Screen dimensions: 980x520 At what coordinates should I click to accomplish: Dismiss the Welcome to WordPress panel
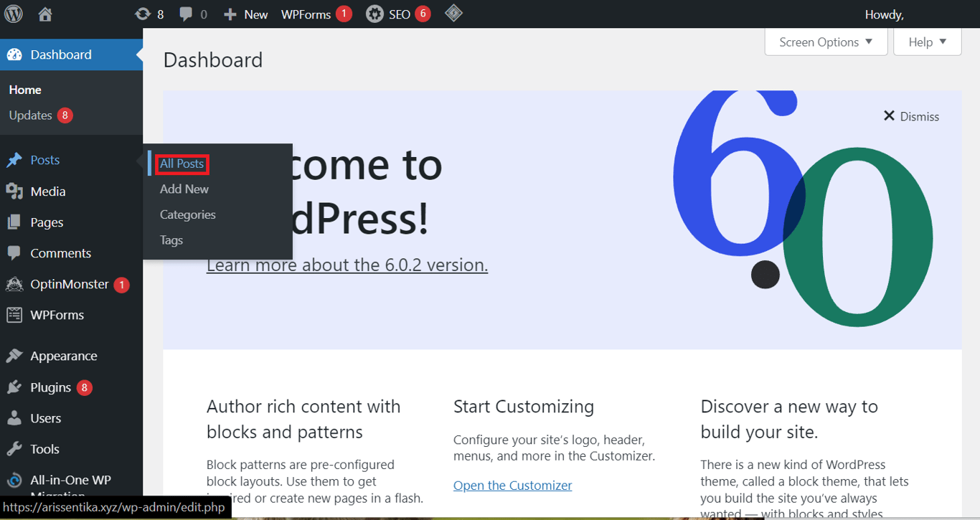click(x=910, y=116)
